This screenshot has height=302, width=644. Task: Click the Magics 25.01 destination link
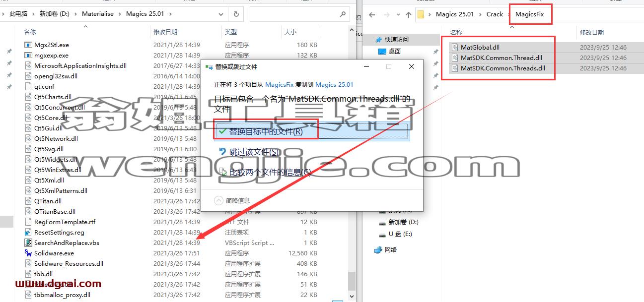tap(335, 85)
